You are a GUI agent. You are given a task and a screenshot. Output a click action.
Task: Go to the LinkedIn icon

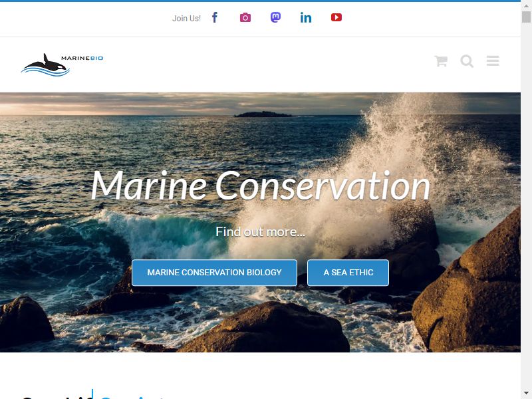click(x=306, y=18)
